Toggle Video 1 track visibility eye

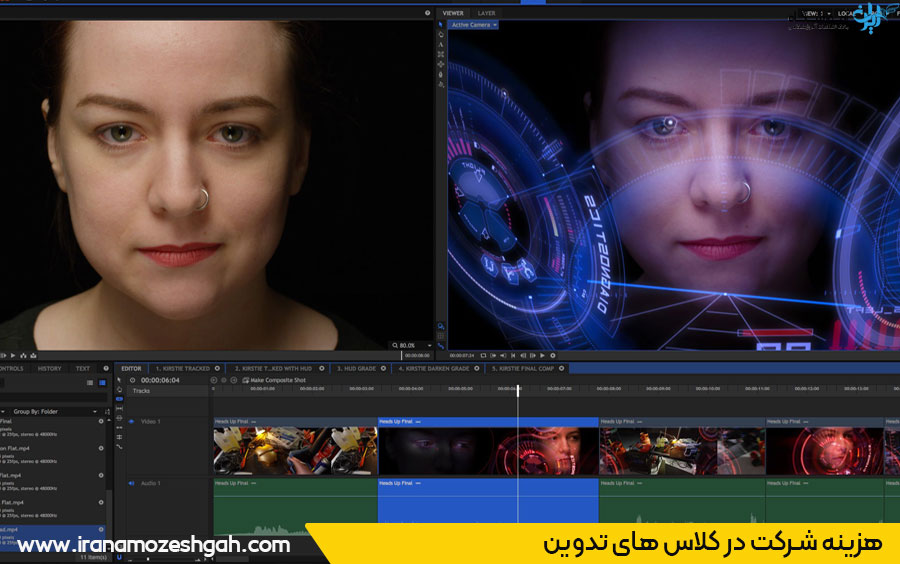click(x=131, y=422)
